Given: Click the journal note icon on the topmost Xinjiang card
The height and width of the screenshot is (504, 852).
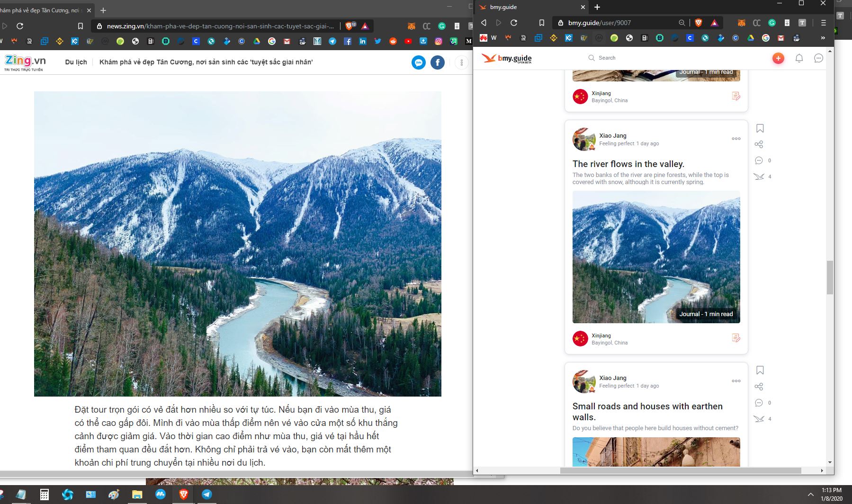Looking at the screenshot, I should pyautogui.click(x=736, y=96).
